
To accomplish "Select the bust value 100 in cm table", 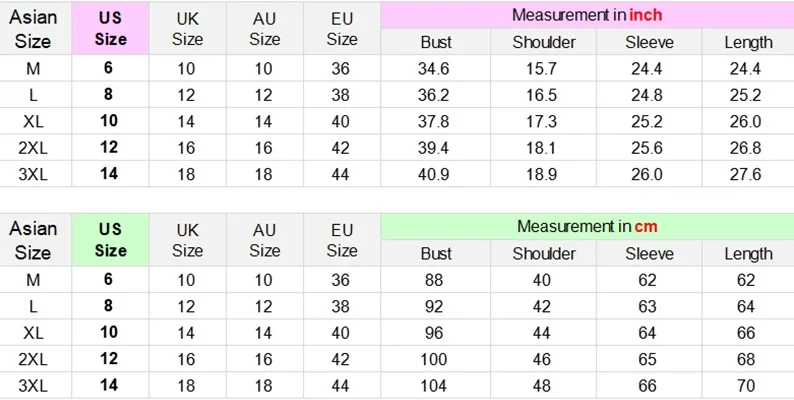I will tap(436, 359).
